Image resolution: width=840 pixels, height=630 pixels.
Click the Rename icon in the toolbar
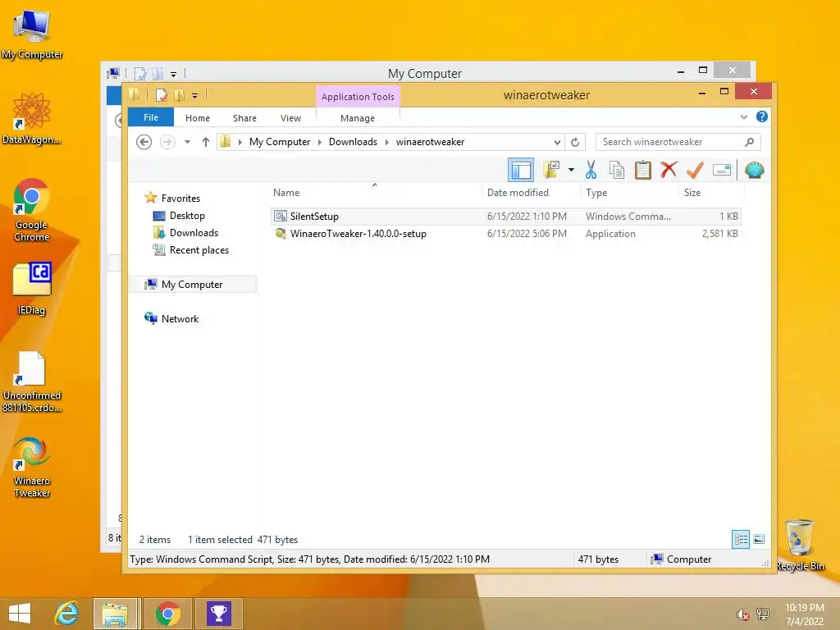[x=722, y=171]
